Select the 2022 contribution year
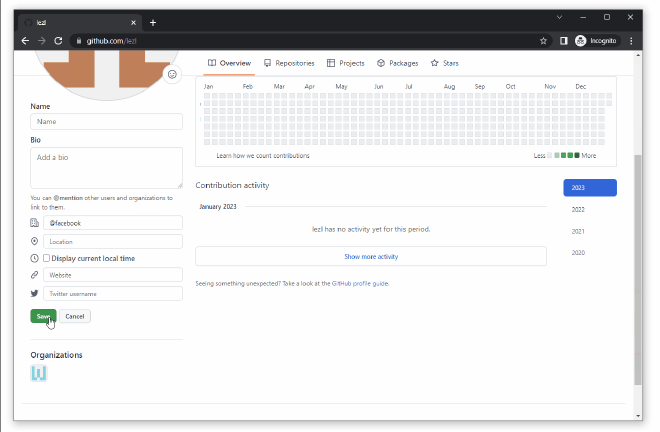 click(578, 210)
